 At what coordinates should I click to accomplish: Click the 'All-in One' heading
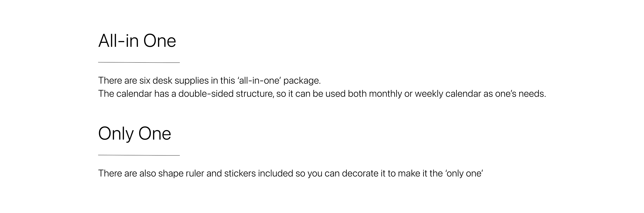click(137, 40)
